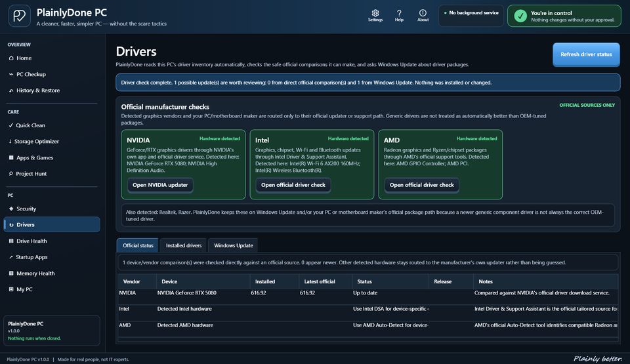The image size is (630, 364).
Task: Click AMD card Hardware detected label
Action: pyautogui.click(x=476, y=138)
